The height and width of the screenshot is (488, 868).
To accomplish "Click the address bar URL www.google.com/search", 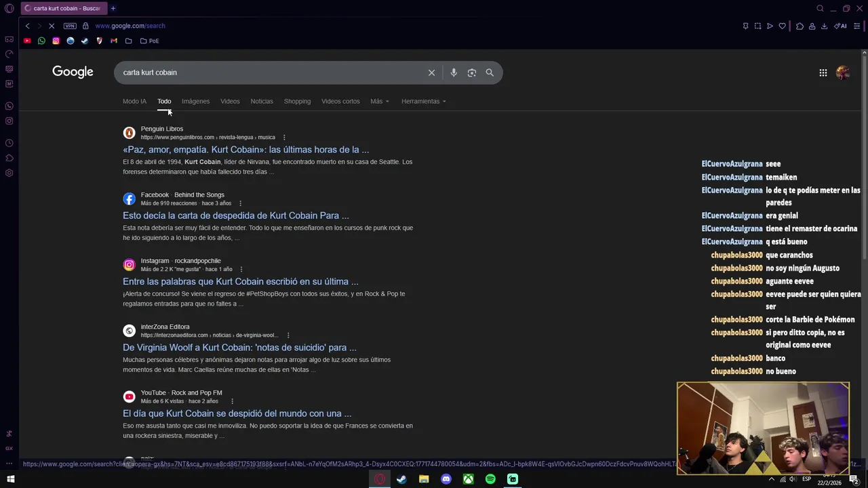I will (x=130, y=26).
